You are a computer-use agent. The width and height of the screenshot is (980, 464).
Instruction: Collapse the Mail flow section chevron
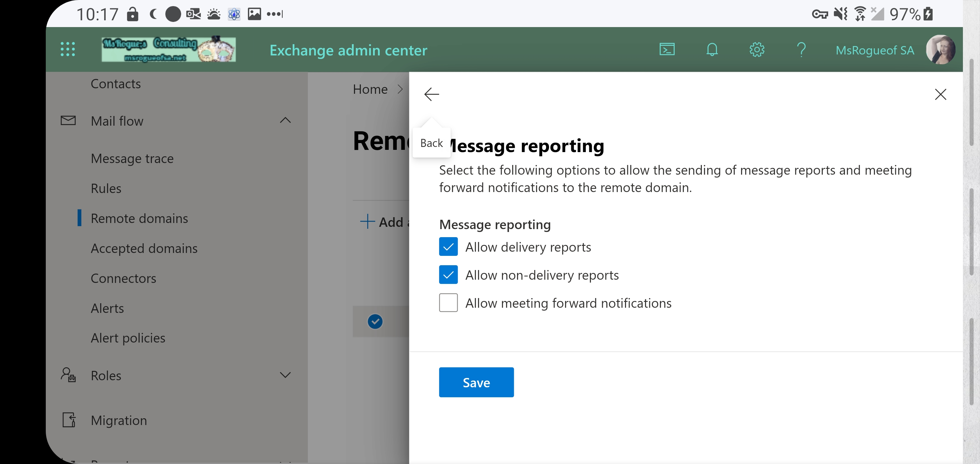coord(285,121)
